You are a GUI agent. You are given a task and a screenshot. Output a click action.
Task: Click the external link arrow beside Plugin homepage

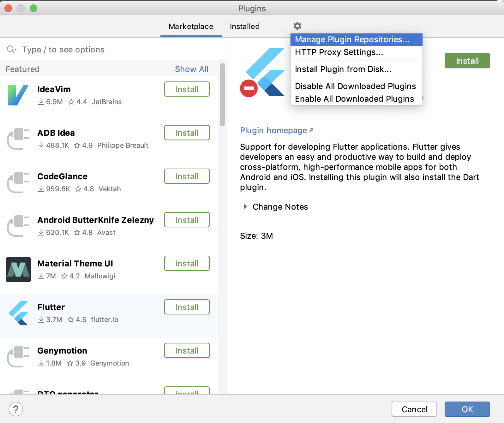(311, 130)
